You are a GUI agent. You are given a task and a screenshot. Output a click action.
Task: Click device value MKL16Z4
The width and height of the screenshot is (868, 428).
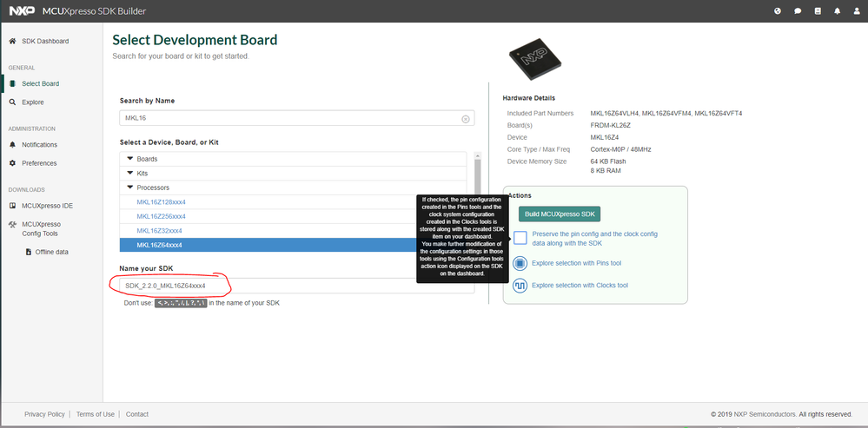click(606, 138)
